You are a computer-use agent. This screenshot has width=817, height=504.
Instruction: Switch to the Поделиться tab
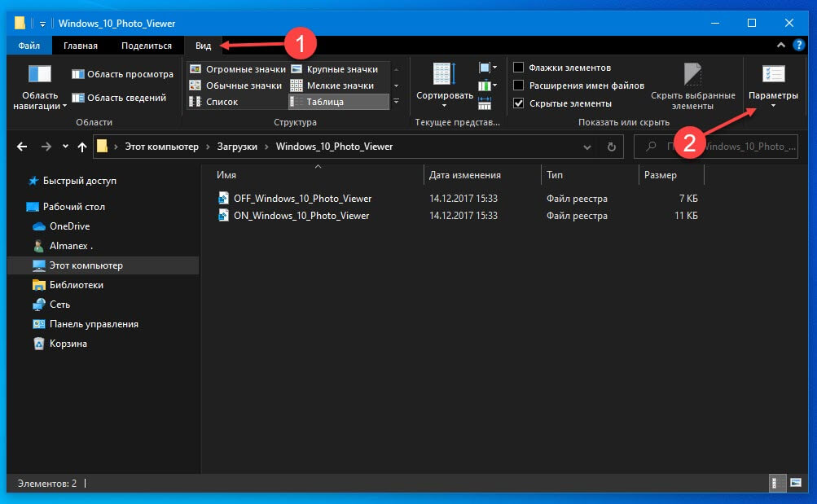(x=147, y=46)
